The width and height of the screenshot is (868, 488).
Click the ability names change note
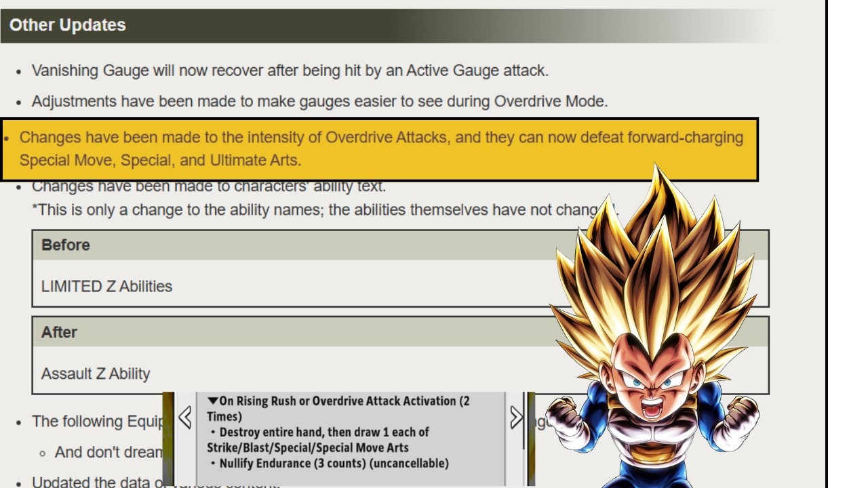coord(324,210)
